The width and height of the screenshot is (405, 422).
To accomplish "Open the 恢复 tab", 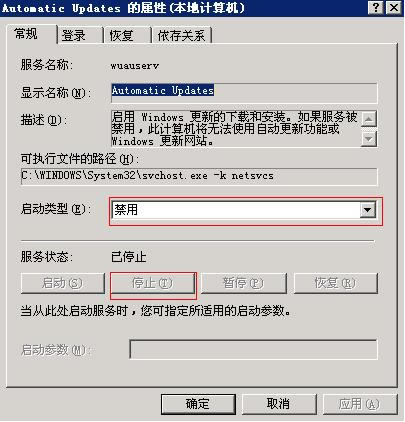I will pyautogui.click(x=127, y=36).
